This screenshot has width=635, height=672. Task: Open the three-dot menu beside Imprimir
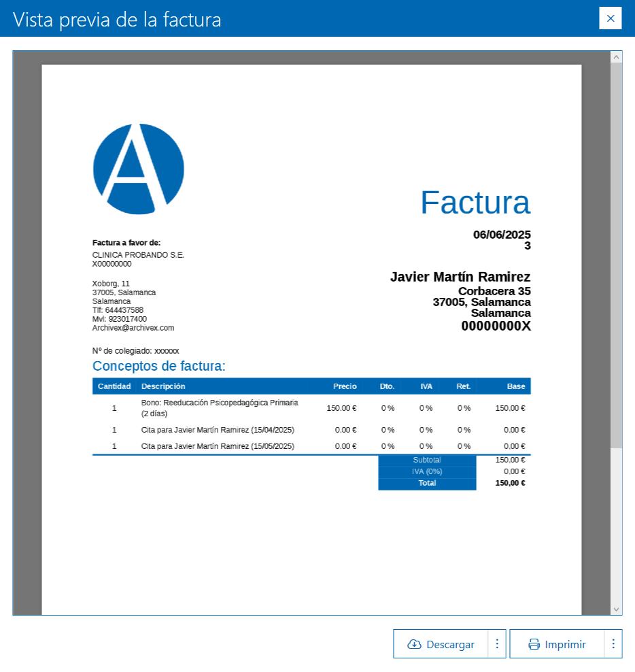point(613,643)
